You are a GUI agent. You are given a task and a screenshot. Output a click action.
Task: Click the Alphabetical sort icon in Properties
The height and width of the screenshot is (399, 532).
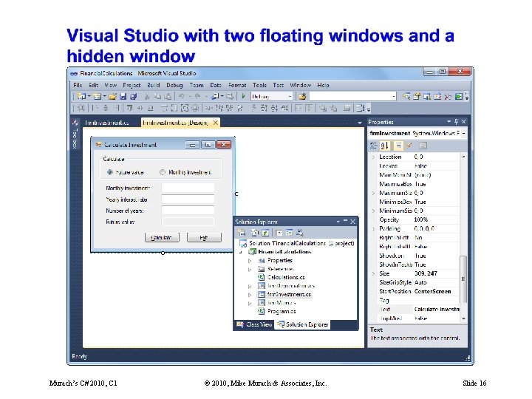[384, 146]
